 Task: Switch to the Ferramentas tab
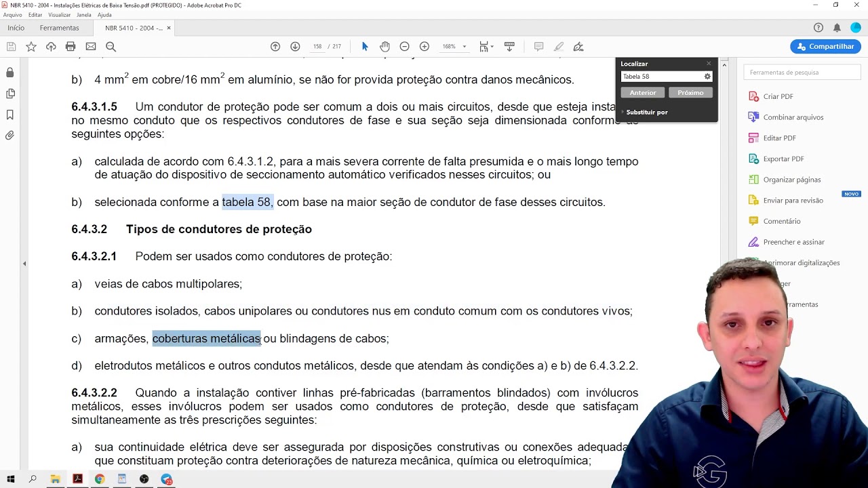point(59,28)
